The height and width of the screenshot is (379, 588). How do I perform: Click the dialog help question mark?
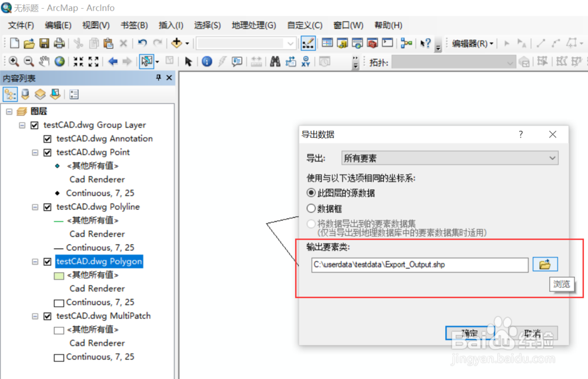click(520, 135)
